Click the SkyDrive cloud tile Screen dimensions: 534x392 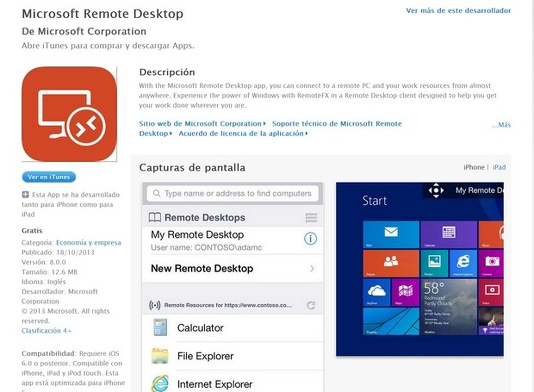(376, 292)
